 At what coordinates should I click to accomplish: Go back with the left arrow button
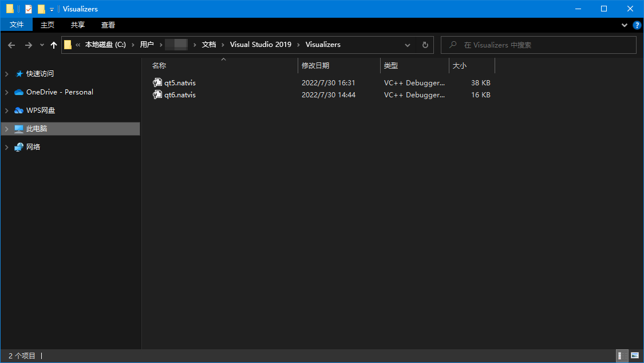pos(11,45)
